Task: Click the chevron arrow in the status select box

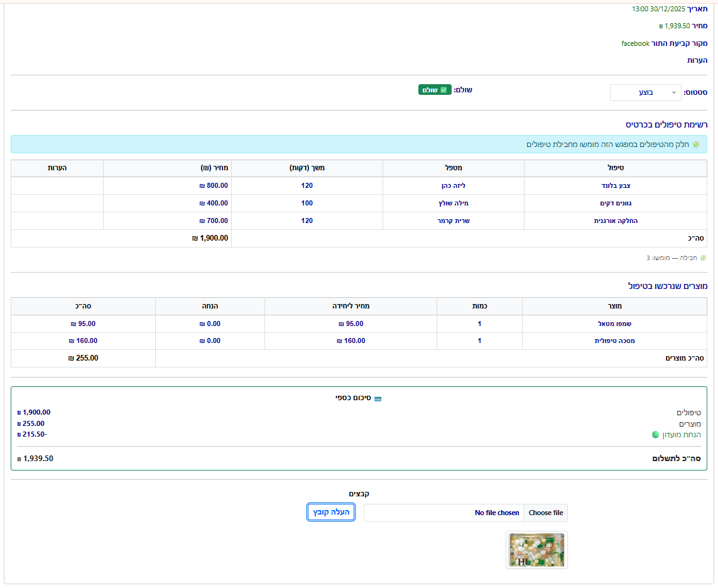Action: 674,92
